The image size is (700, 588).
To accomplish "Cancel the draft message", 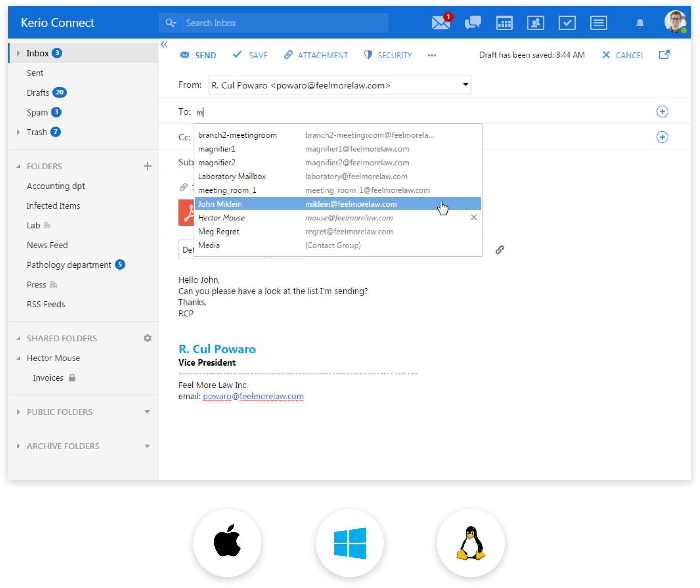I will click(623, 55).
